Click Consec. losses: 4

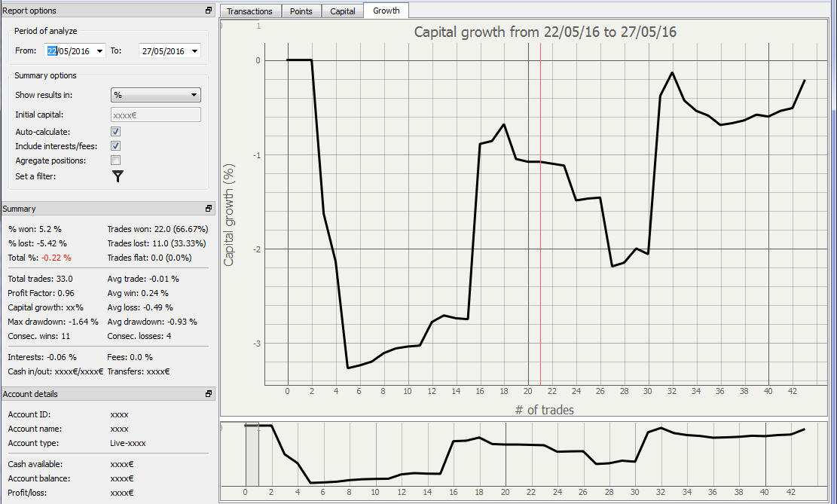point(139,336)
